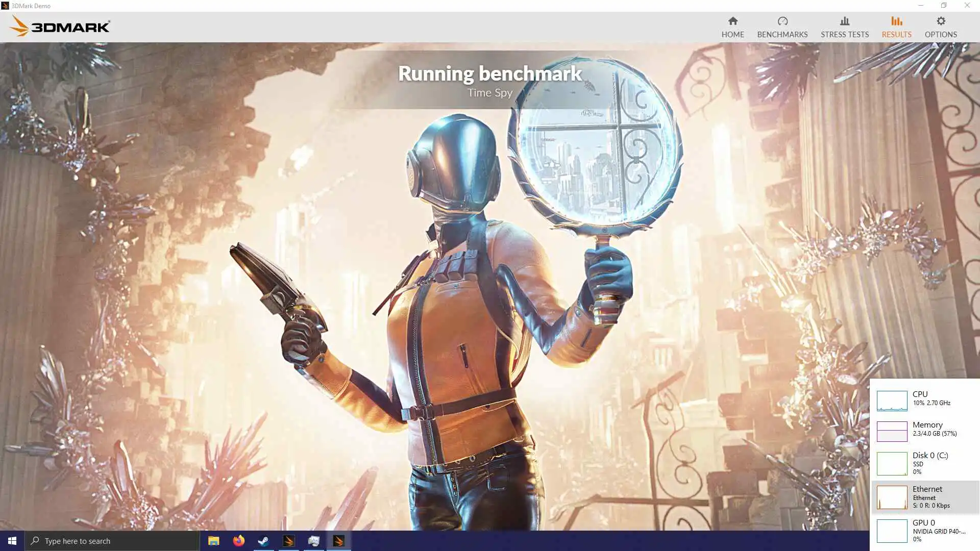Click the Results bar chart icon
This screenshot has height=551, width=980.
tap(896, 21)
